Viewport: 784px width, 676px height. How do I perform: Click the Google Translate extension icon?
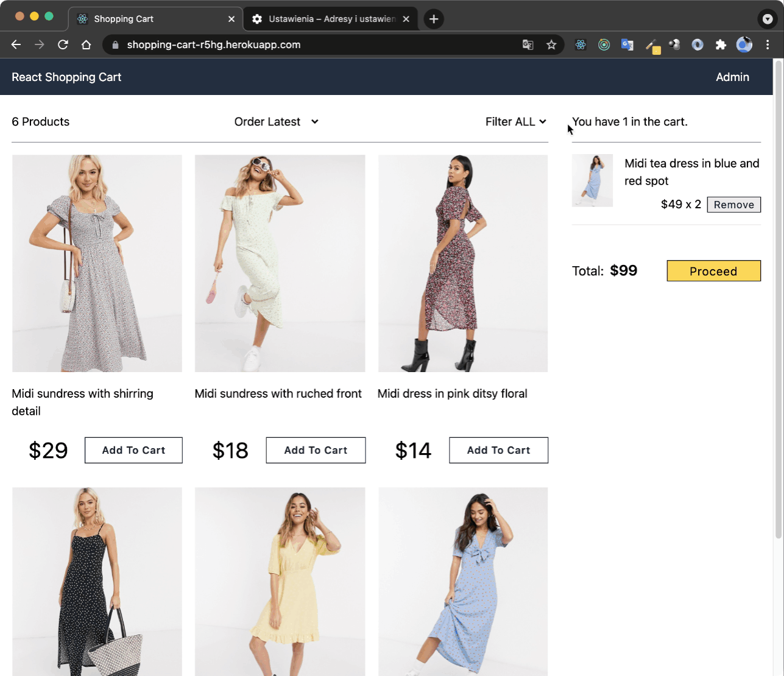tap(627, 44)
